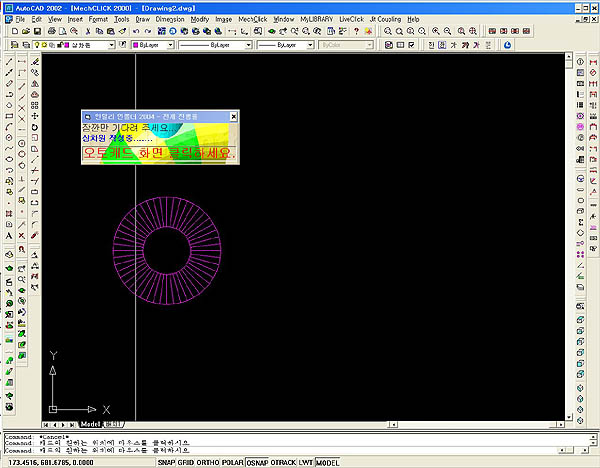Click the Zoom In magnifier icon
The image size is (600, 468).
coord(436,31)
